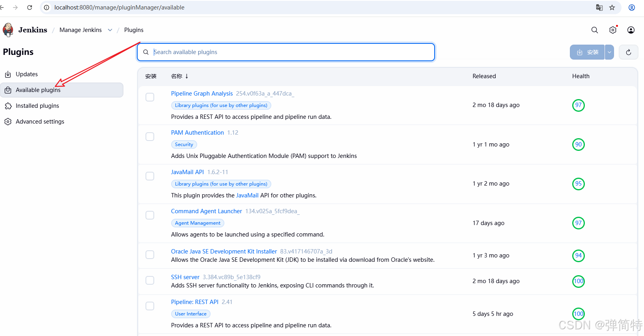This screenshot has height=336, width=644.
Task: Bookmark this page with the star icon
Action: click(612, 8)
